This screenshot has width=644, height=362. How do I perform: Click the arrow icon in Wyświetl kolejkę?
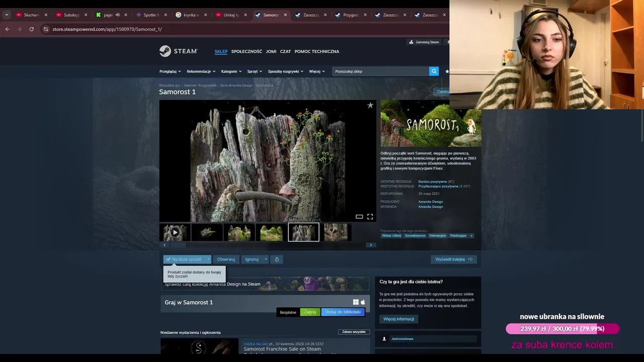pos(470,259)
